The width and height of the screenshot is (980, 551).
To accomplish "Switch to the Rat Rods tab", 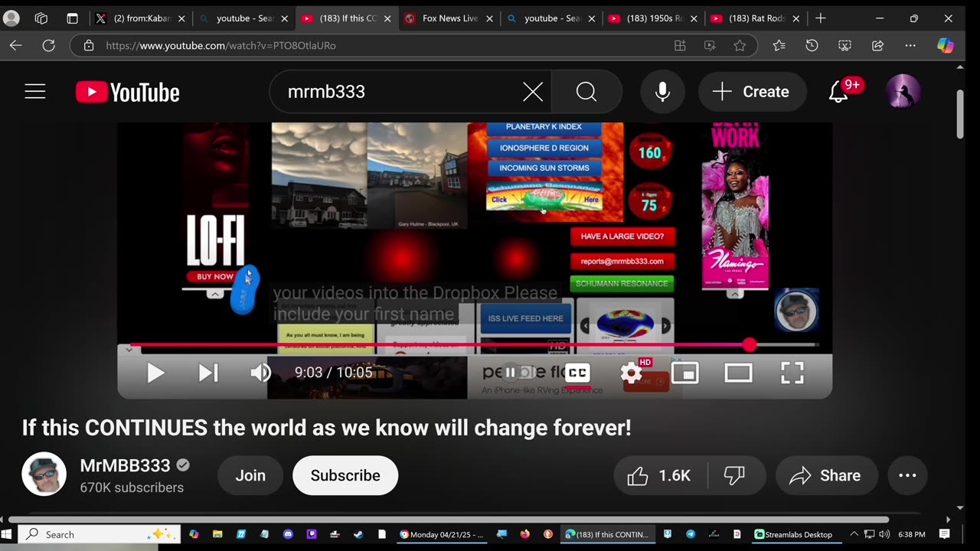I will coord(756,18).
